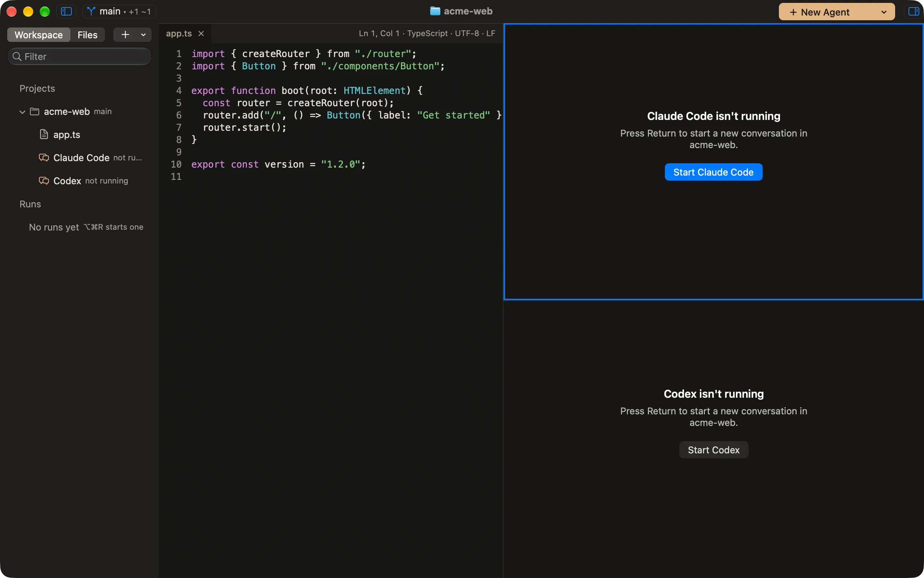The width and height of the screenshot is (924, 578).
Task: Click the "No runs yet" row
Action: click(x=79, y=227)
